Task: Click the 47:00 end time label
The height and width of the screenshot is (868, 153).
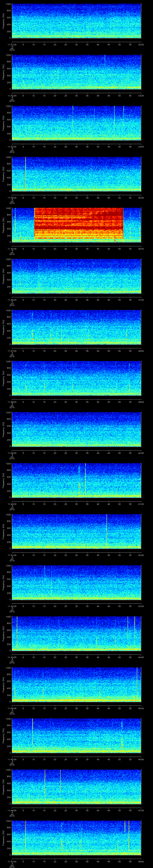Action: click(141, 810)
